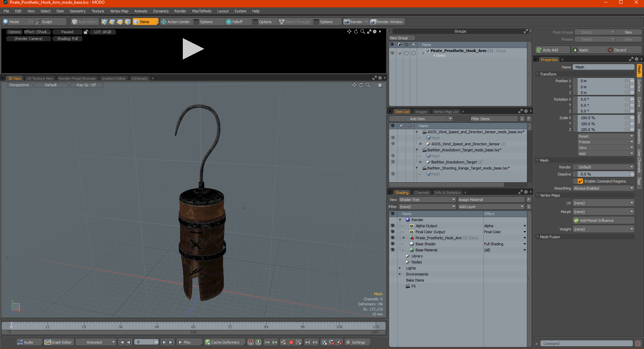This screenshot has width=644, height=349.
Task: Open timeline Settings gear
Action: coord(348,342)
